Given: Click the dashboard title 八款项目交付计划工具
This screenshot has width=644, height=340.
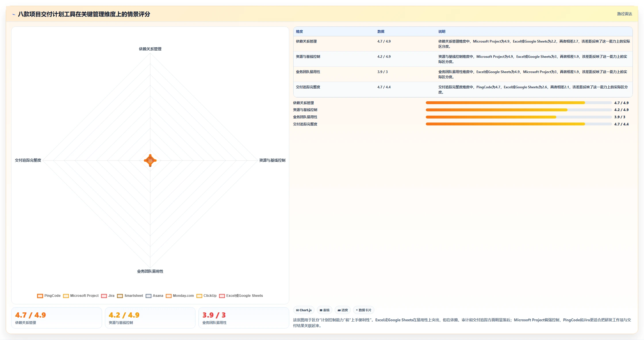Looking at the screenshot, I should (84, 14).
